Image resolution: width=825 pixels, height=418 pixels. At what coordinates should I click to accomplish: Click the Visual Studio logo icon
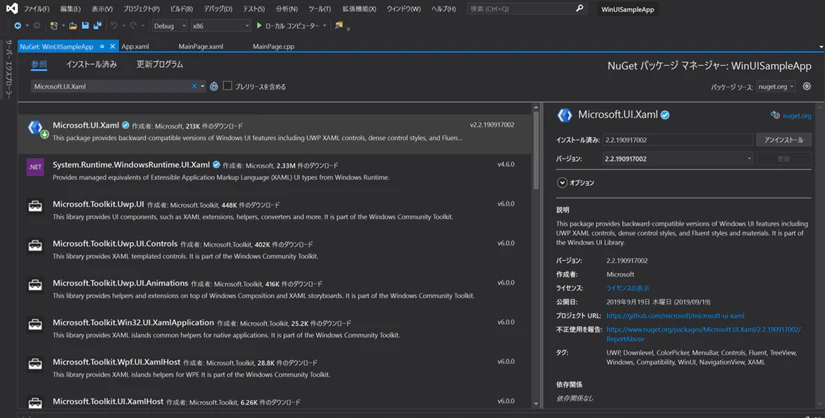(12, 8)
